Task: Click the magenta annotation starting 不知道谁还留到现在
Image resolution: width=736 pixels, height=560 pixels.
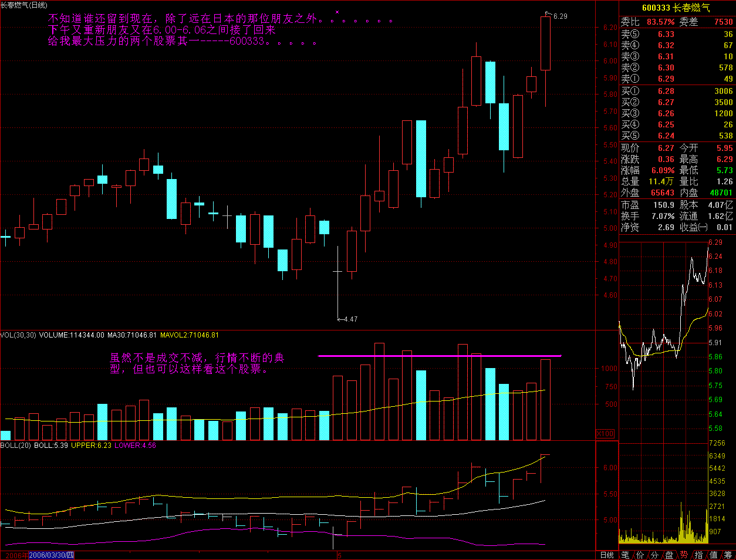Action: pos(220,19)
